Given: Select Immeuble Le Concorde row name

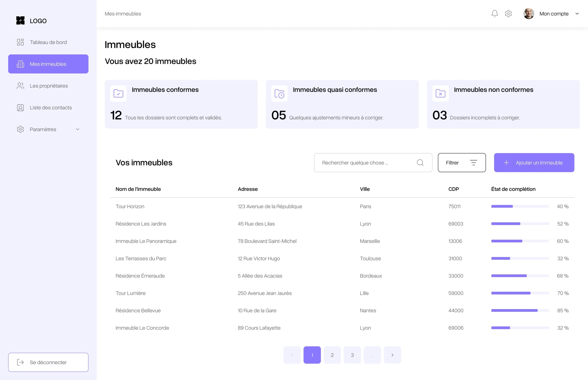Looking at the screenshot, I should point(142,328).
